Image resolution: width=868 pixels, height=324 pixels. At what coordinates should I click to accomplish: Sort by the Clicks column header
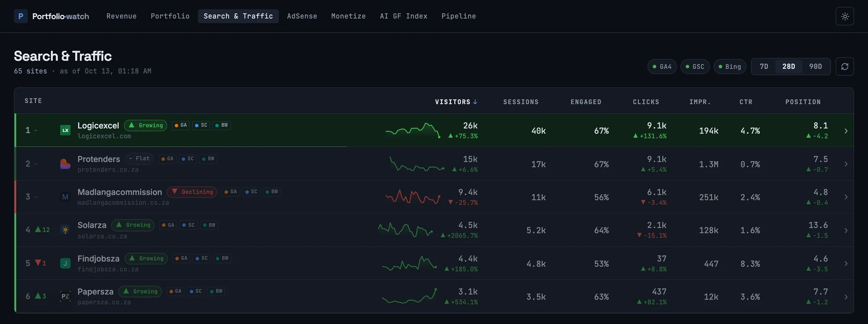(x=646, y=102)
